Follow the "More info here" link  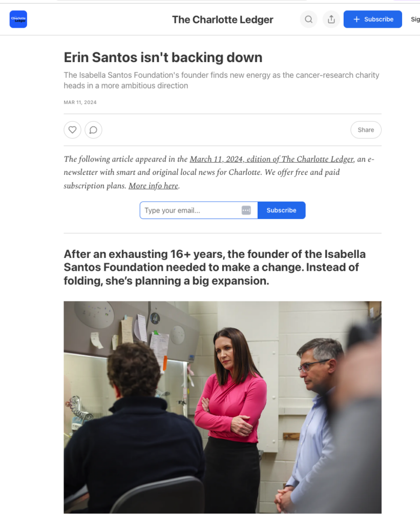[154, 186]
